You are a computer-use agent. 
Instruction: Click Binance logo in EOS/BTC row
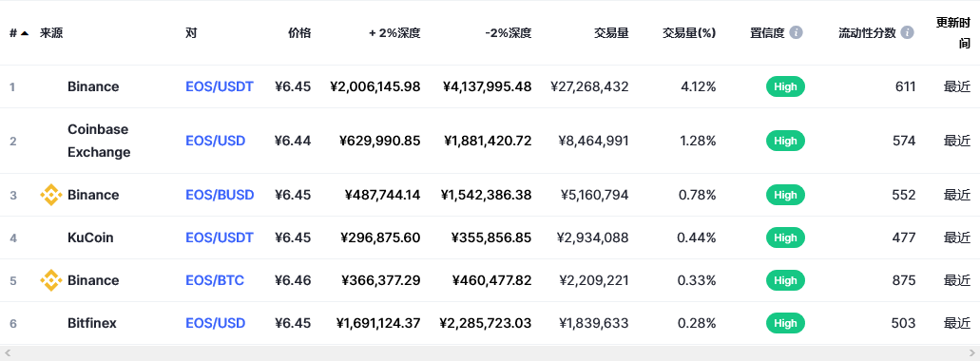[x=50, y=280]
